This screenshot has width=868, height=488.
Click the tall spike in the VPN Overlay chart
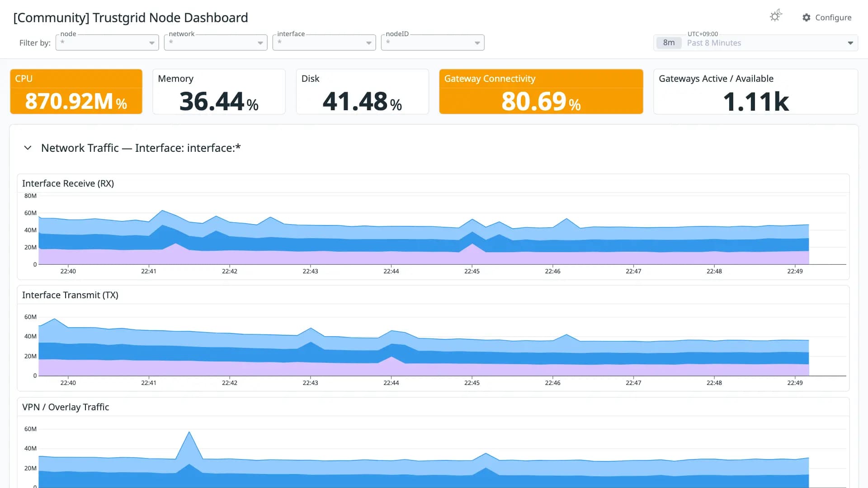pos(189,433)
